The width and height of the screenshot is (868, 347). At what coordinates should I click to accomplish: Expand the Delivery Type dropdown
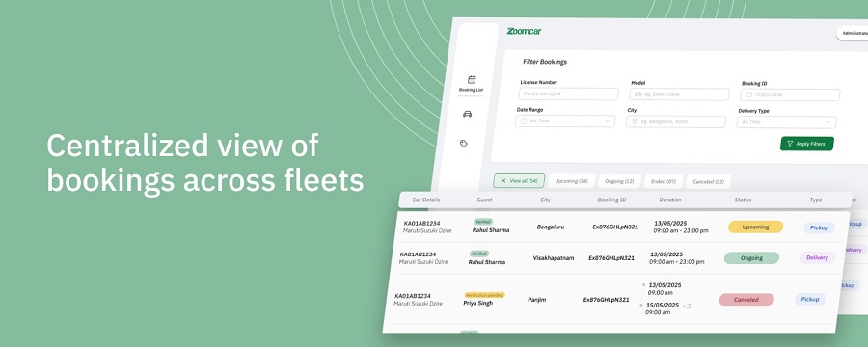pos(786,122)
